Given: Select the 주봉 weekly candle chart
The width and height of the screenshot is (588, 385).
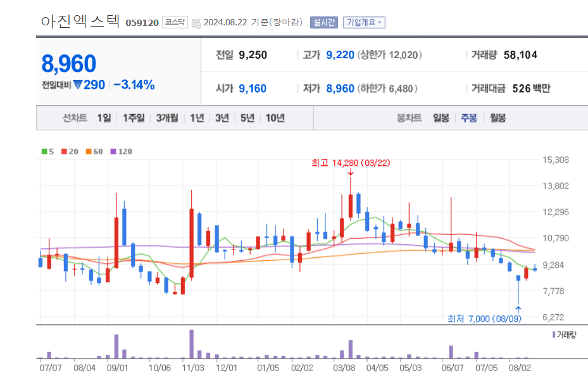Looking at the screenshot, I should tap(469, 118).
